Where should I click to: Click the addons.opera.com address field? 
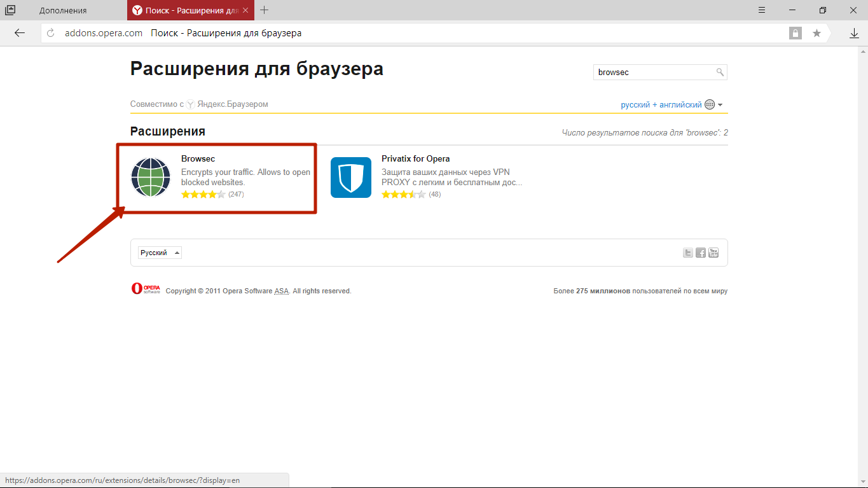(x=104, y=33)
